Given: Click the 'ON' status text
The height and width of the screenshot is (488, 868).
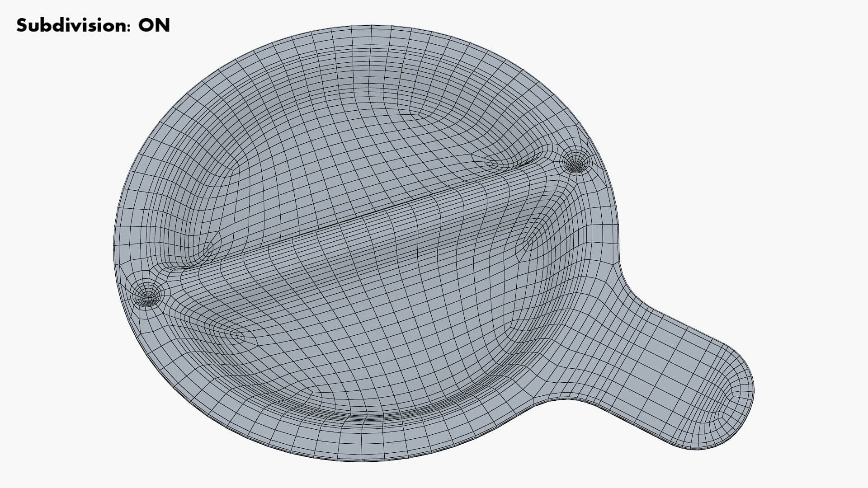Looking at the screenshot, I should coord(154,25).
